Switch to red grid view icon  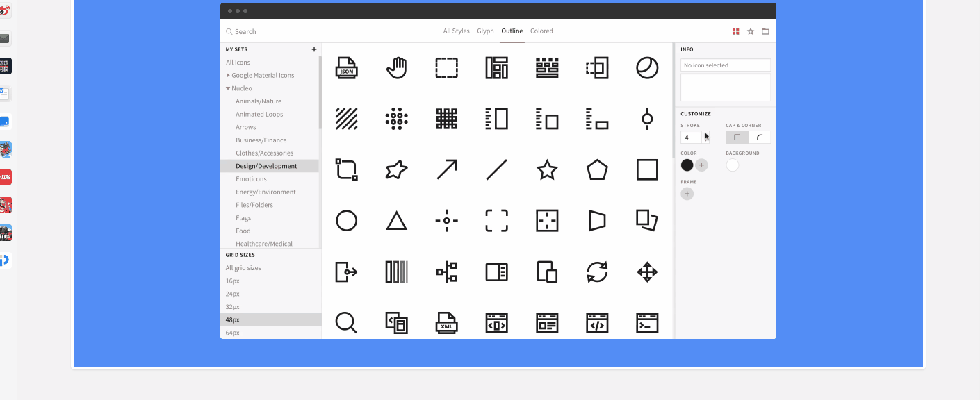[x=735, y=31]
